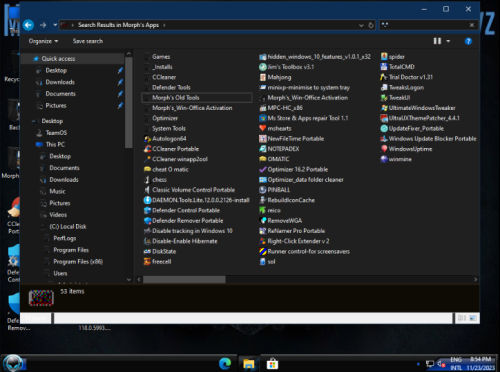Click the spider game icon
Screen dimensions: 500x372
pos(384,57)
